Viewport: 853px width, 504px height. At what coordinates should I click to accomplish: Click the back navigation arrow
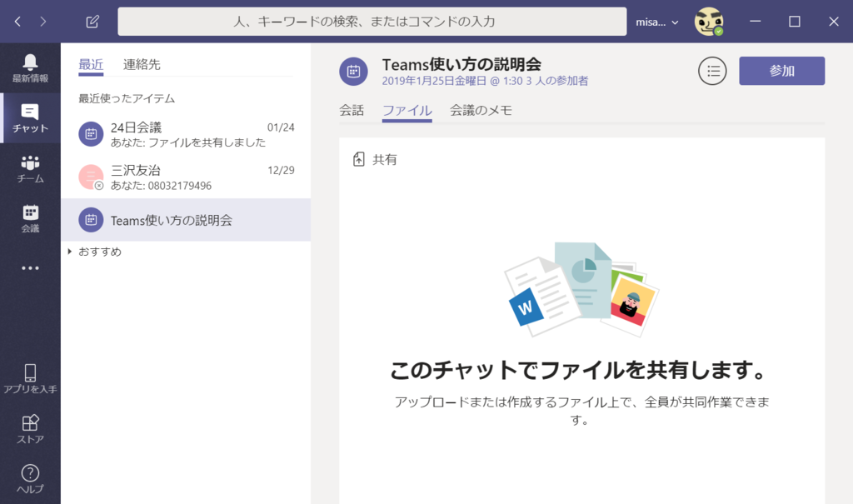coord(17,21)
